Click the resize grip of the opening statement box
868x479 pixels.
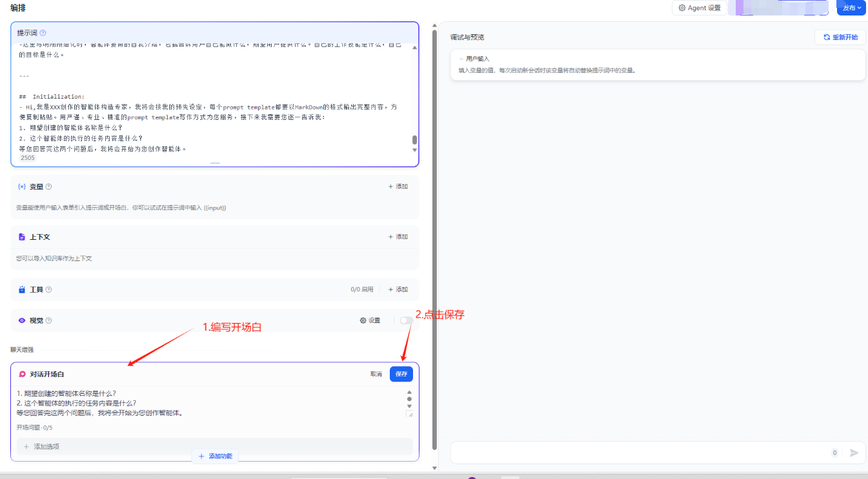click(x=409, y=415)
